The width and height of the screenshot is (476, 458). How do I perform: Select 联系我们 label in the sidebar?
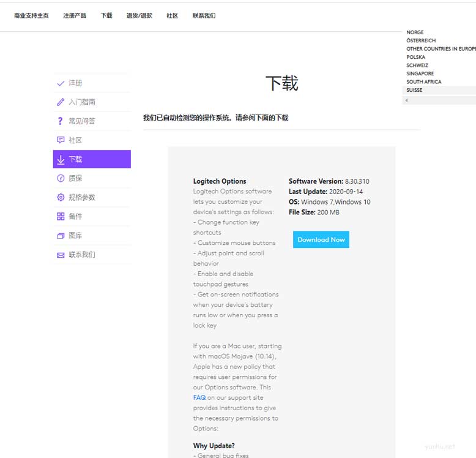pos(82,255)
